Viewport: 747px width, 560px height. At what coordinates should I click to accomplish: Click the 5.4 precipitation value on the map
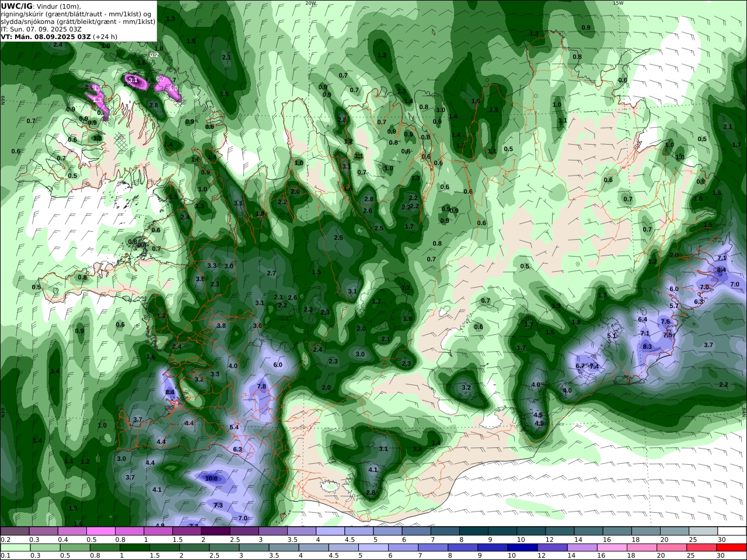[235, 427]
